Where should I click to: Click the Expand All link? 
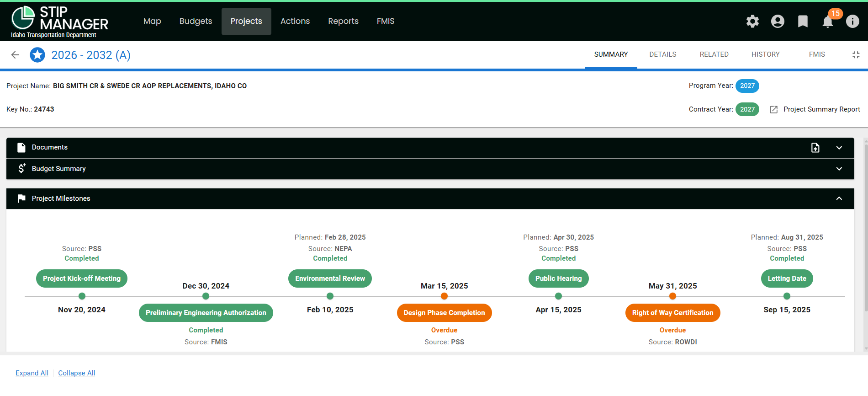click(x=32, y=373)
